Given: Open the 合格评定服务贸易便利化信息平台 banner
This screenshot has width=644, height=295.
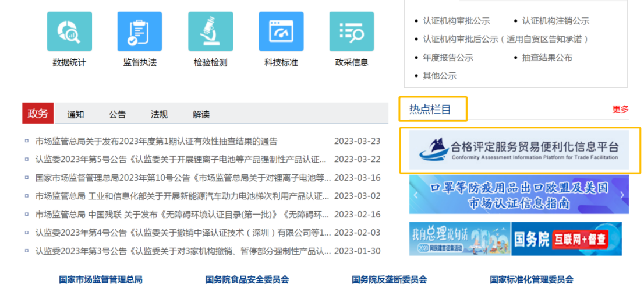Looking at the screenshot, I should click(519, 150).
